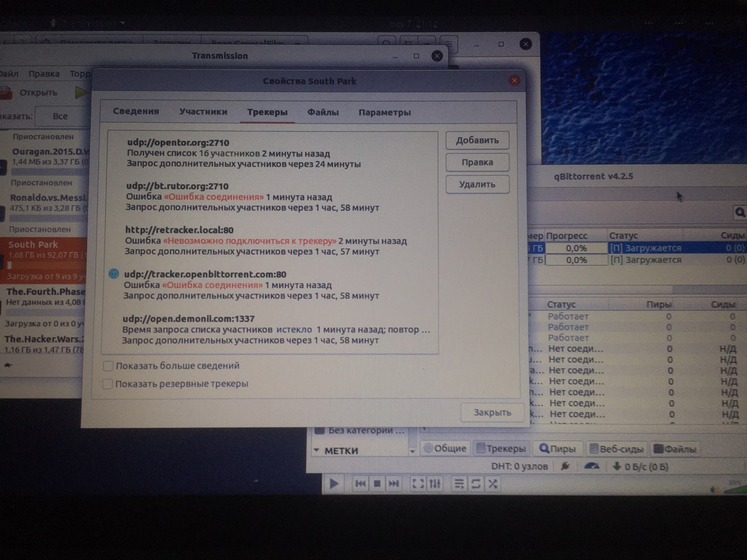Open Общие tab in qBittorrent
This screenshot has height=560, width=747.
445,448
